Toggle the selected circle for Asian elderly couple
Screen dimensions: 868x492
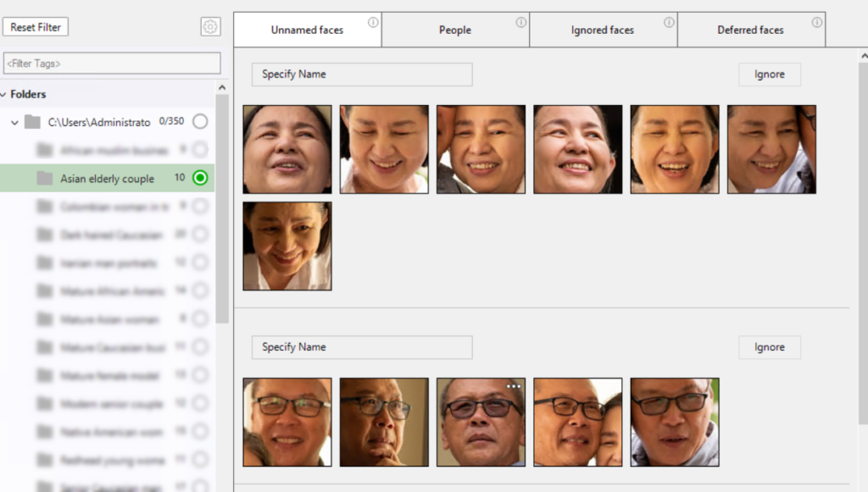[200, 178]
